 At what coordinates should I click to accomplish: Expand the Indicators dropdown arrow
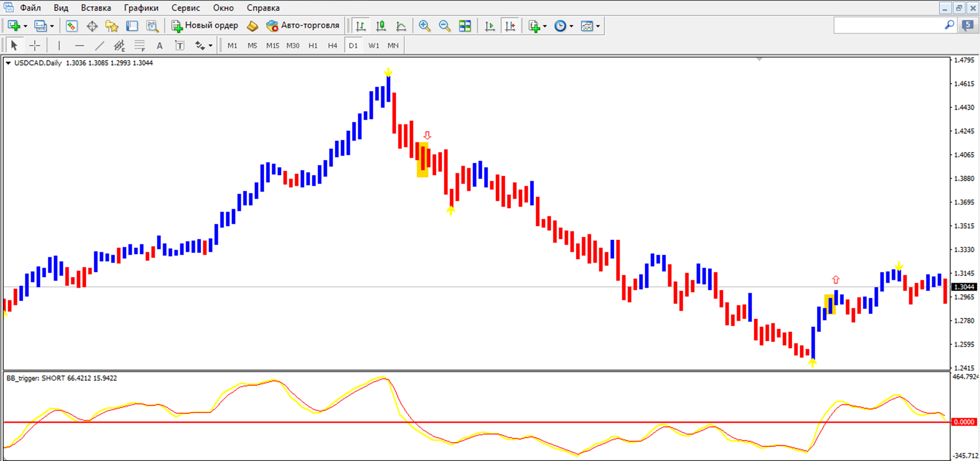[545, 26]
